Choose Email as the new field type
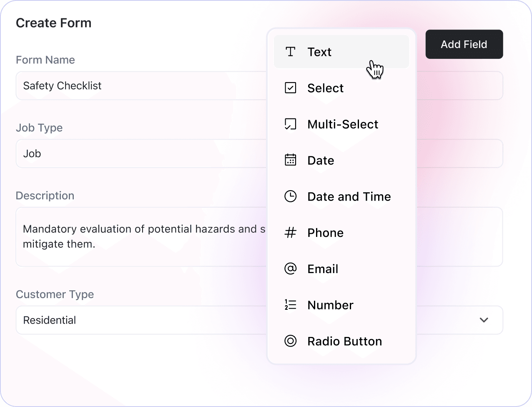Viewport: 532px width, 407px height. coord(323,269)
